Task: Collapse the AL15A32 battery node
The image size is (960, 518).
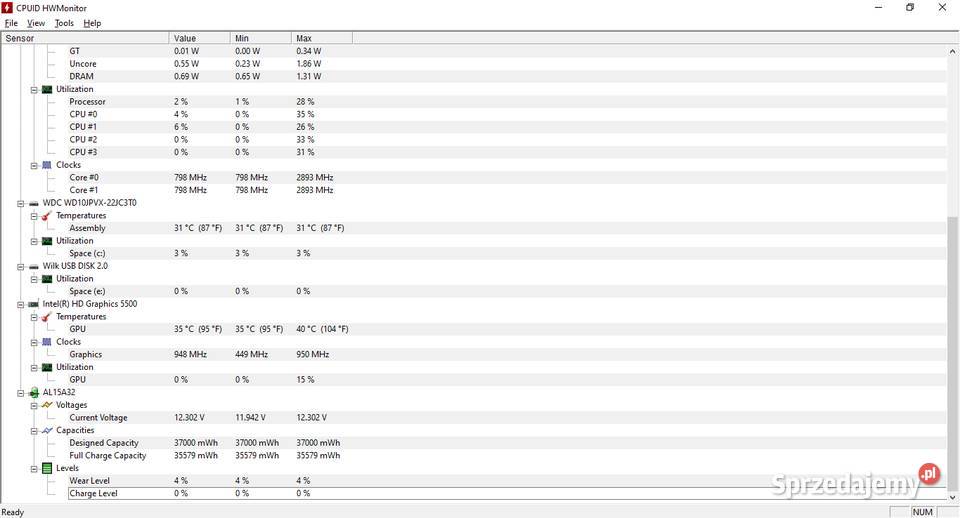Action: point(21,393)
